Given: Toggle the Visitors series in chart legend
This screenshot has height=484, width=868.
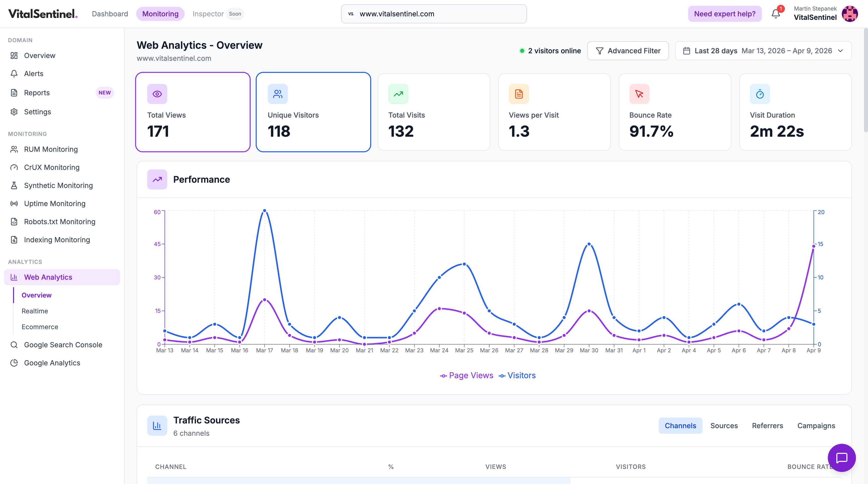Looking at the screenshot, I should tap(517, 375).
